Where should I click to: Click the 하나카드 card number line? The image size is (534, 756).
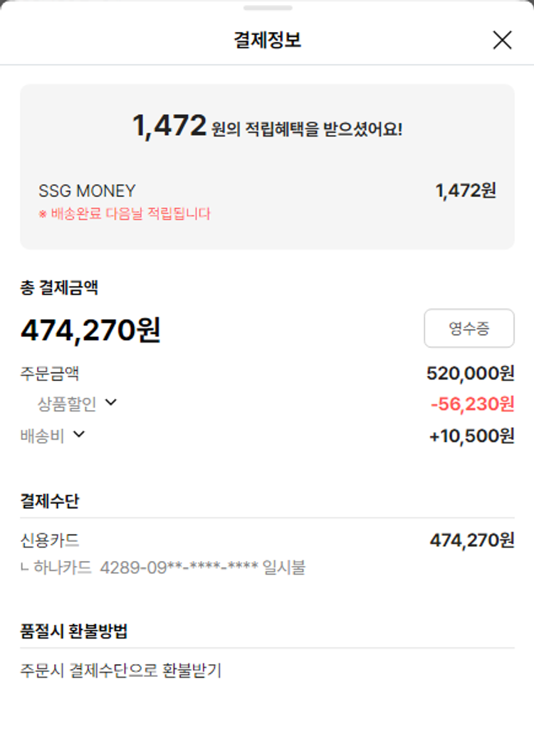click(164, 567)
